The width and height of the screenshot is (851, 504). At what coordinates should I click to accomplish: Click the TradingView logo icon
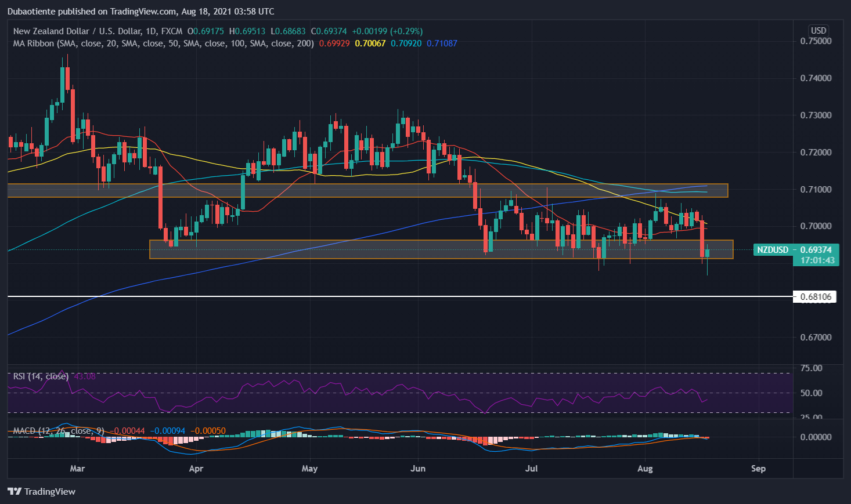15,492
